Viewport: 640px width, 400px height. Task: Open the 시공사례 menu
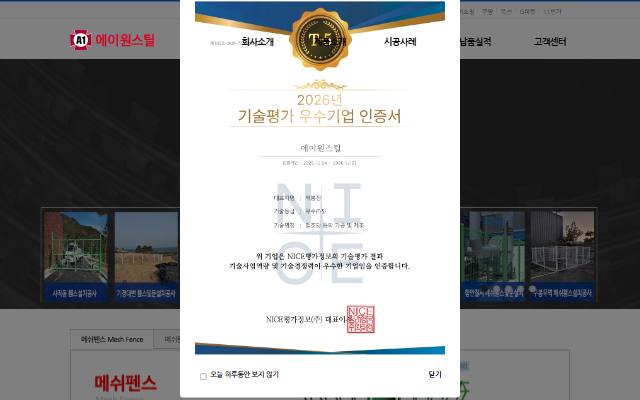pos(400,41)
